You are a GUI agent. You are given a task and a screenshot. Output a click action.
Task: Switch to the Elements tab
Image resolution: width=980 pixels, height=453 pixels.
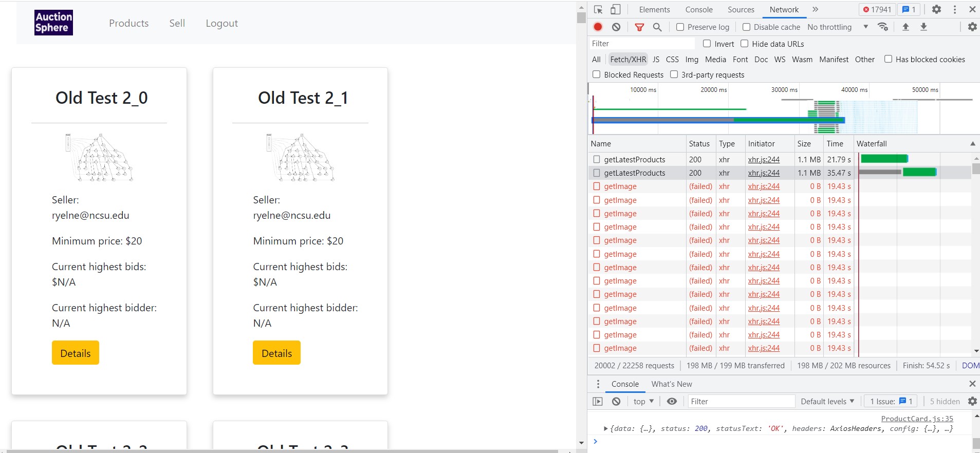coord(654,10)
